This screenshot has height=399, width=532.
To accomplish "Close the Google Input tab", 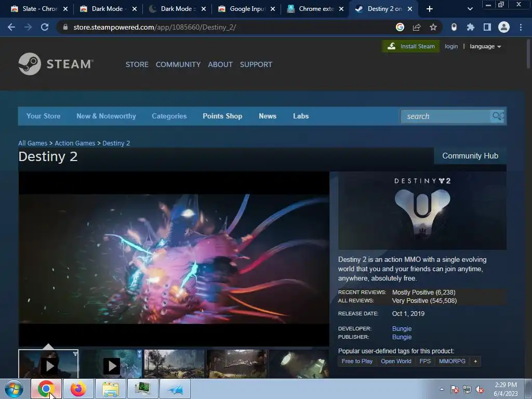I will click(x=273, y=9).
